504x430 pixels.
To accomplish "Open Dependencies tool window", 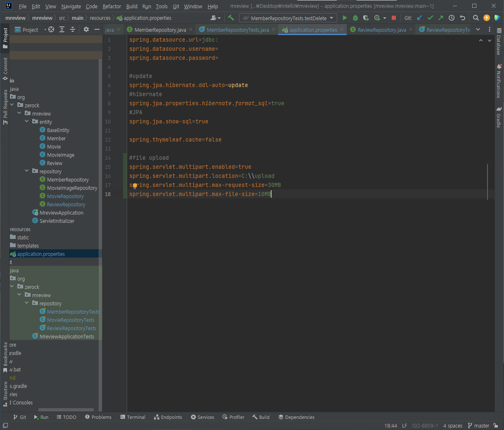I will pyautogui.click(x=296, y=417).
